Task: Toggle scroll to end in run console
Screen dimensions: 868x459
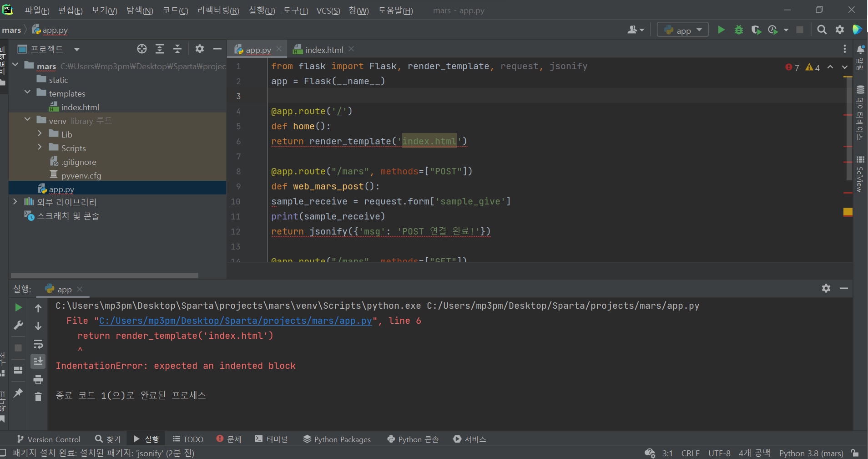Action: point(38,362)
